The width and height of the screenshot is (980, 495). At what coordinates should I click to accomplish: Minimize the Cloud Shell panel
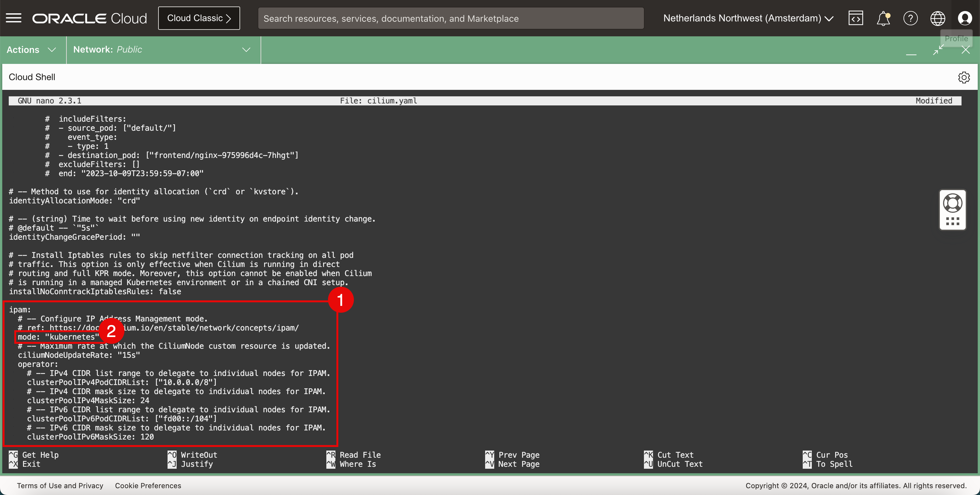(911, 51)
